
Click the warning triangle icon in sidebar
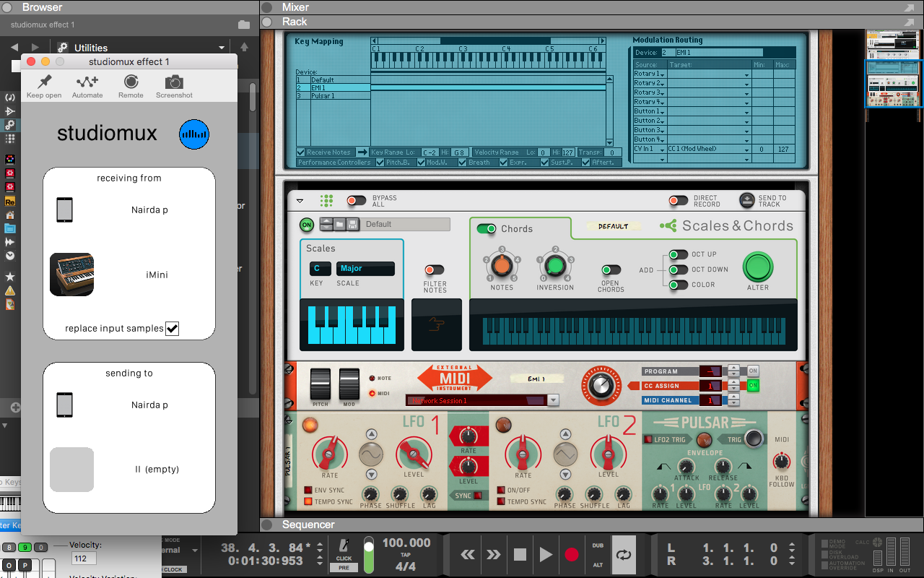pos(10,290)
